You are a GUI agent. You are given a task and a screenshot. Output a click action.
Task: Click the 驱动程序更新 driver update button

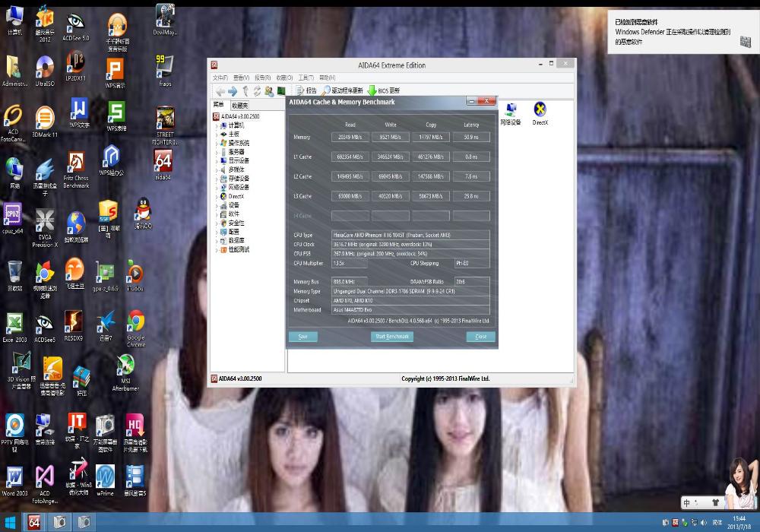click(342, 90)
